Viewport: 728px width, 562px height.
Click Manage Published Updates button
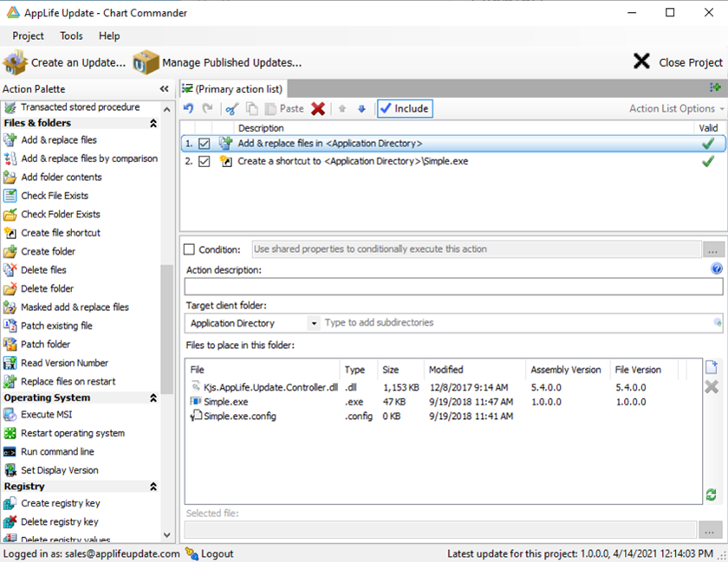[x=218, y=62]
